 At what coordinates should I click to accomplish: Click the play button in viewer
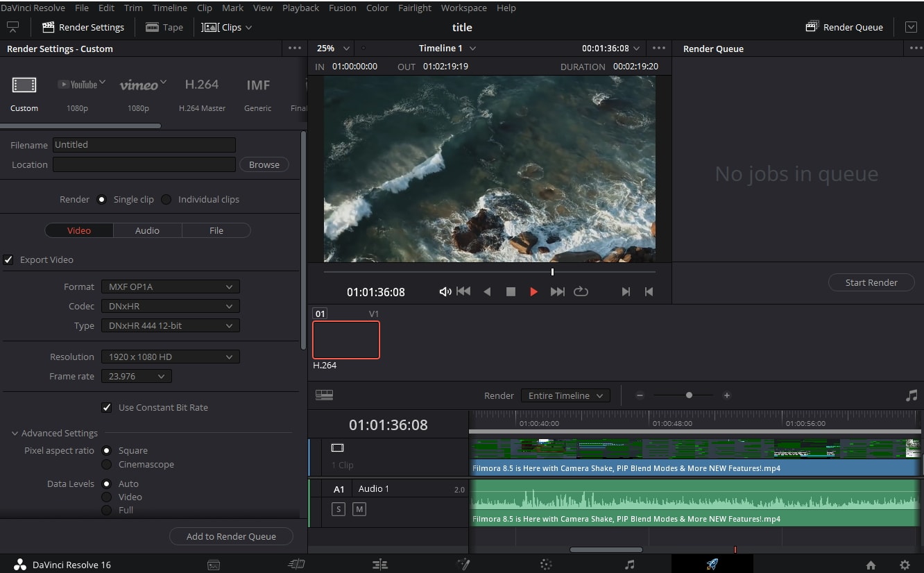(533, 292)
